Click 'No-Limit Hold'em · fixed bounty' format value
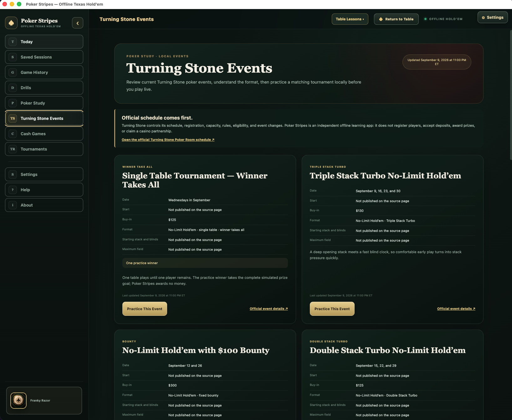512x420 pixels. (193, 396)
